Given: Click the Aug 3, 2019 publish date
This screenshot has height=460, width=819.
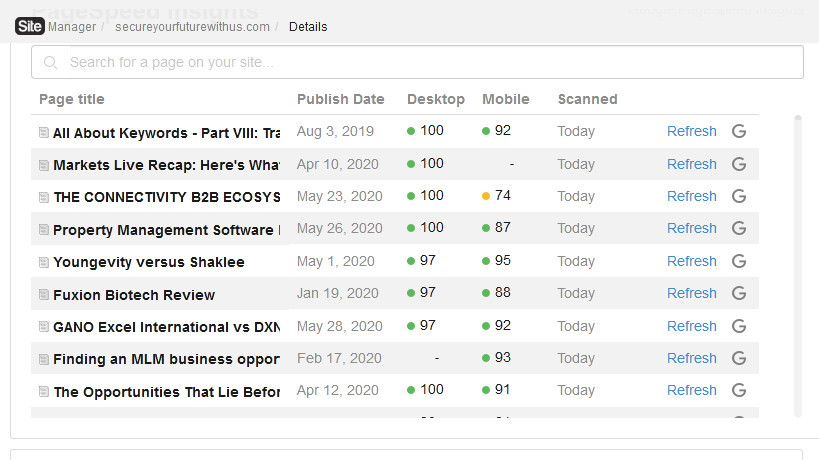Looking at the screenshot, I should (335, 131).
